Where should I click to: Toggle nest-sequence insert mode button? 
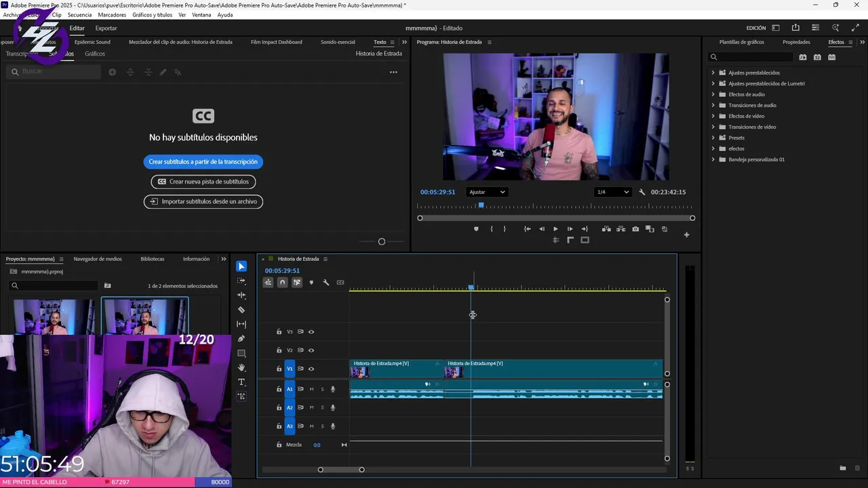(268, 283)
